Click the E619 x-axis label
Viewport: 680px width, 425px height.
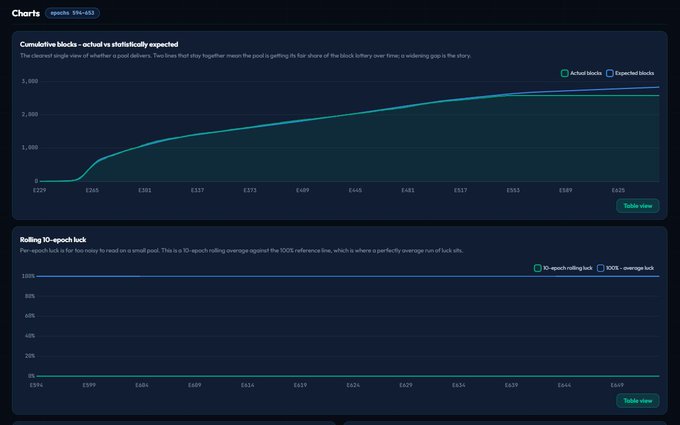click(301, 385)
